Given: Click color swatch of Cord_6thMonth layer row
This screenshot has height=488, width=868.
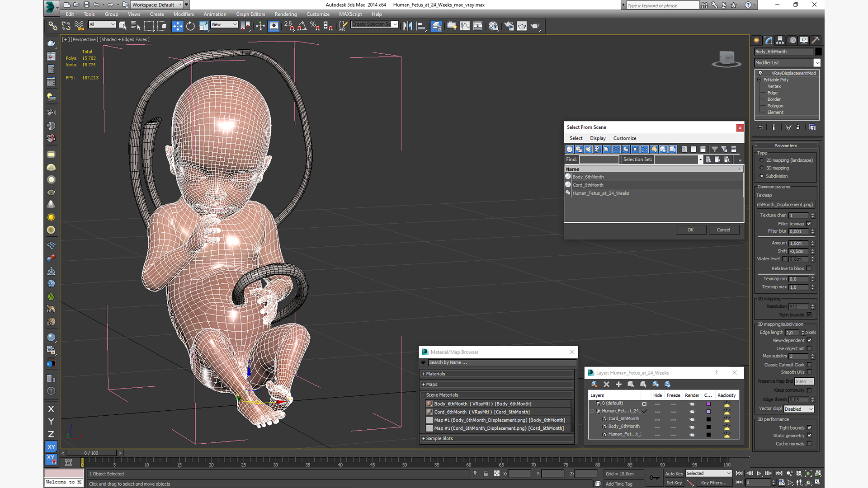Looking at the screenshot, I should click(x=708, y=419).
